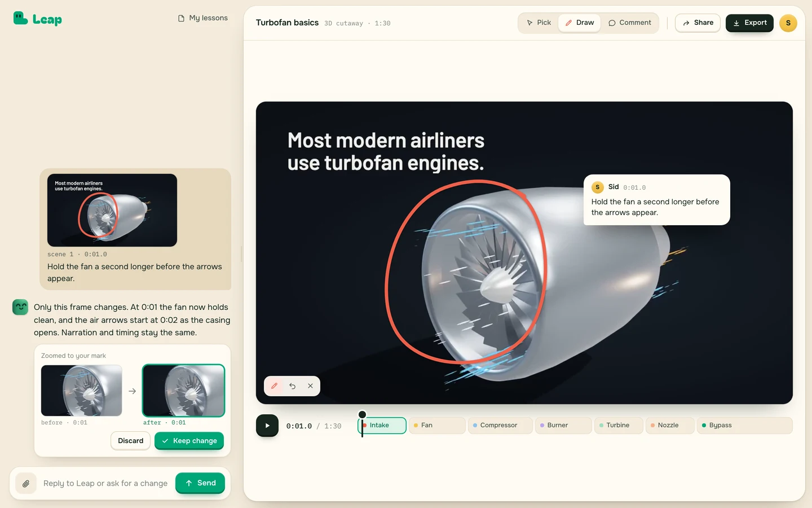Select the red pen drawing tool

[275, 386]
